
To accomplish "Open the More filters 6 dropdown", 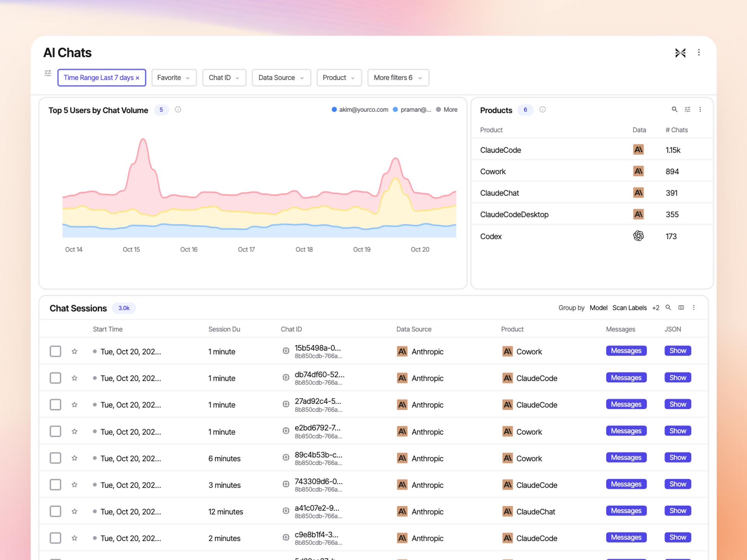I will [x=398, y=78].
